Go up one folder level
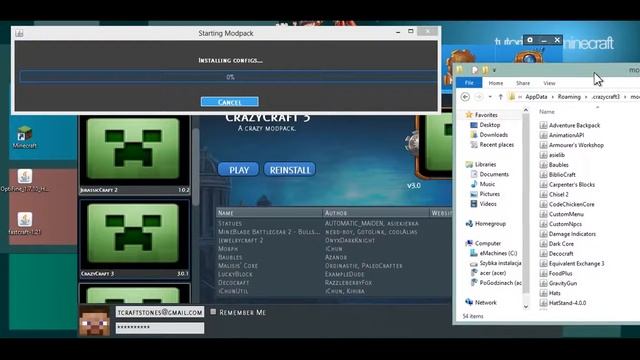Screen dimensions: 640x360 500,97
